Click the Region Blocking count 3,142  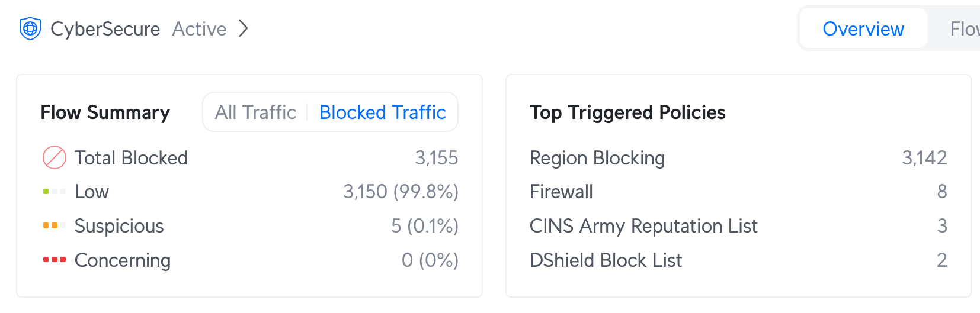pyautogui.click(x=924, y=158)
